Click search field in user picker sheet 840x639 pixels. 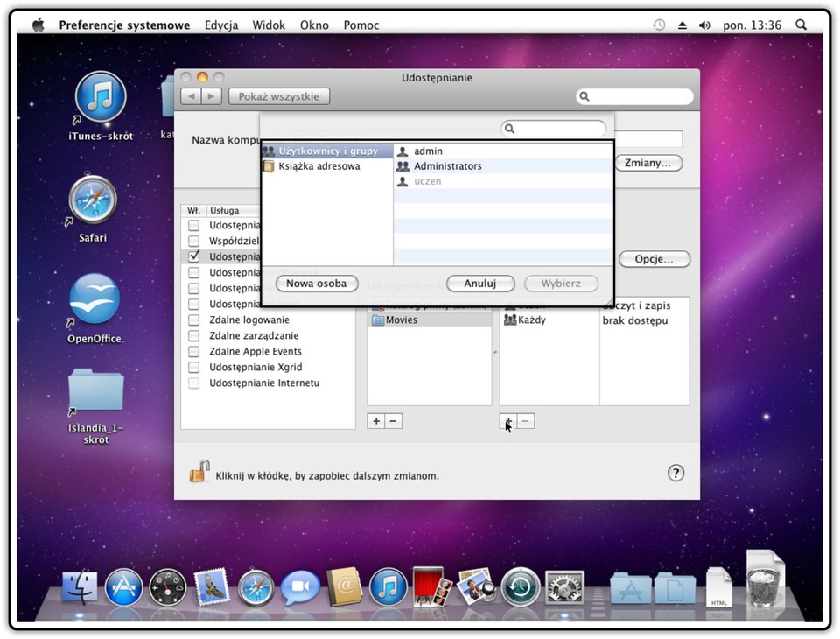[553, 129]
